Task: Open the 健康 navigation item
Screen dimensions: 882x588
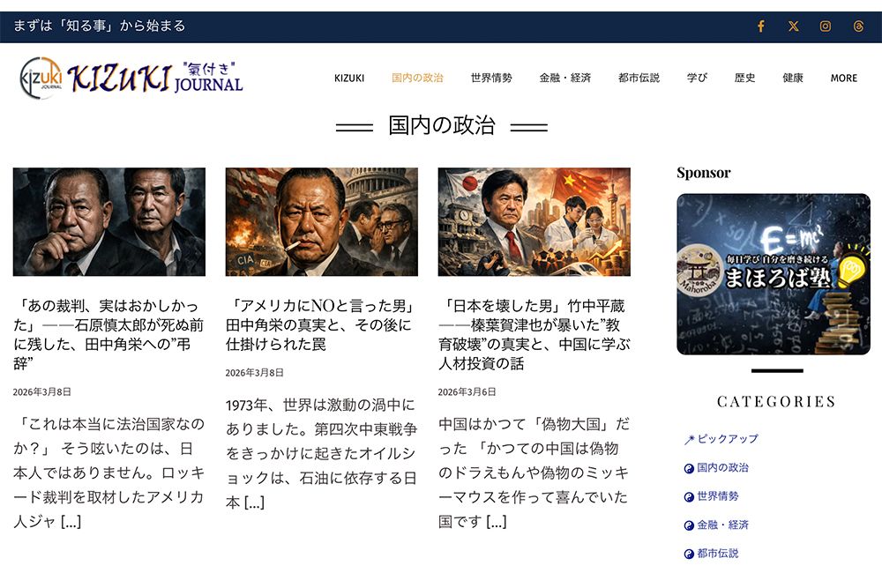Action: (x=793, y=78)
